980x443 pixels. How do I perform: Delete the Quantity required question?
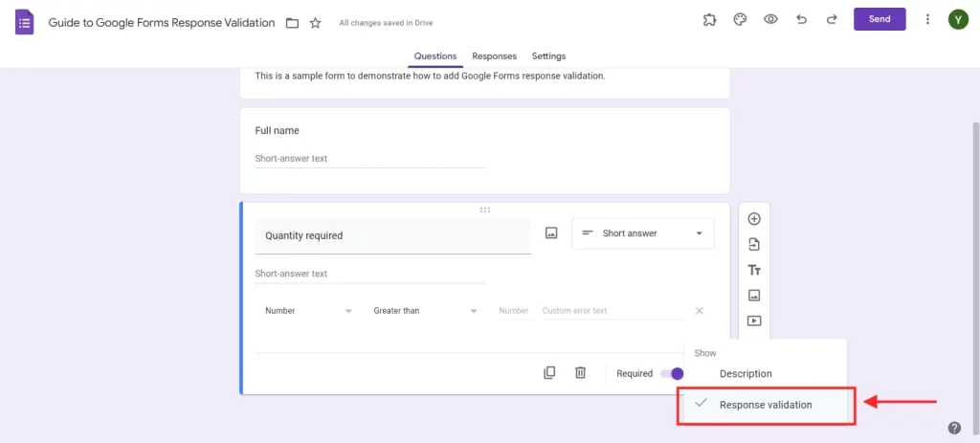pos(581,373)
